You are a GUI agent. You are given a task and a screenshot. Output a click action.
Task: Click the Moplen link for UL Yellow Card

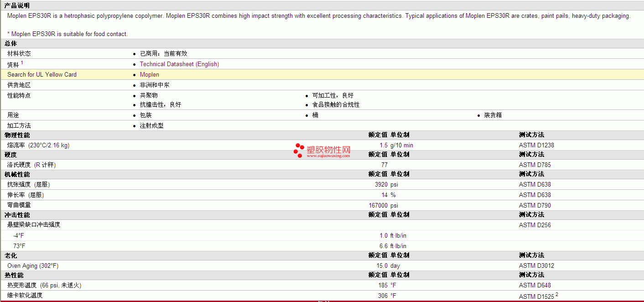150,75
